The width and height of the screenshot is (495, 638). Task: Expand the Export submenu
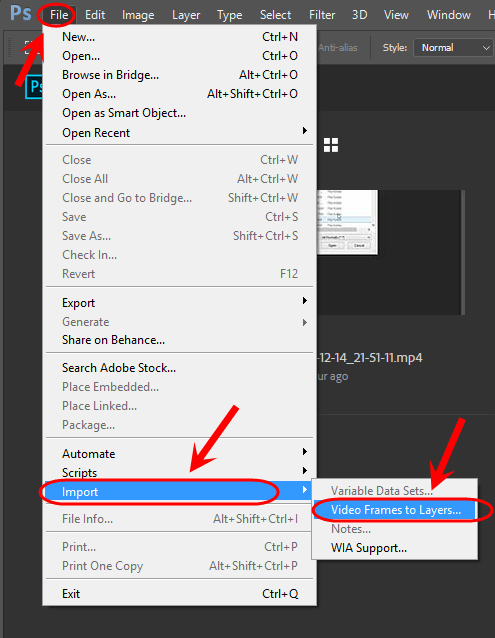click(179, 303)
